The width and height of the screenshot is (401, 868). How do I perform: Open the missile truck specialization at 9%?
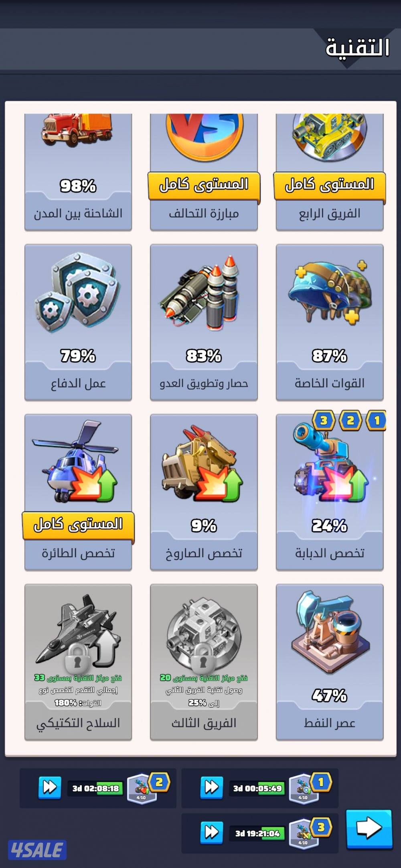[x=204, y=492]
